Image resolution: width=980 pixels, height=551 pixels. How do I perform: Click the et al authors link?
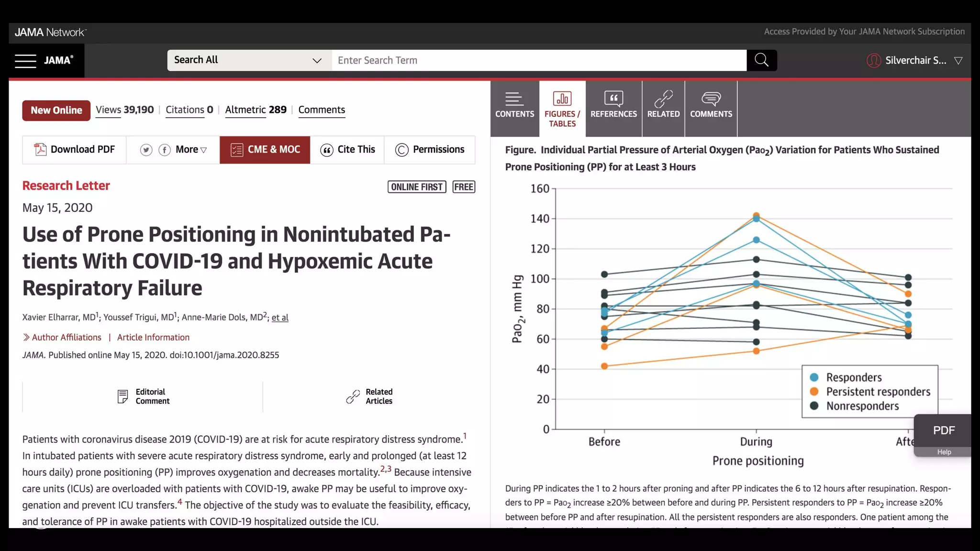(280, 318)
